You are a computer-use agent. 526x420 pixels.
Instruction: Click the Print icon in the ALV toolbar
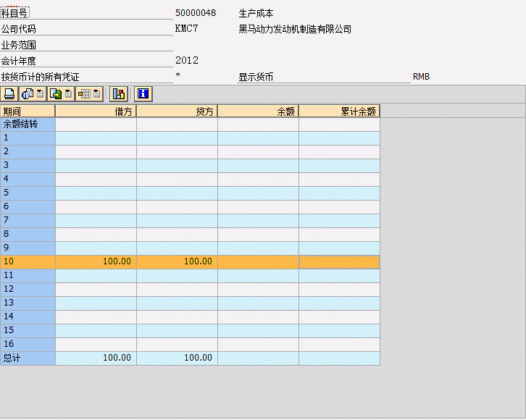(x=9, y=94)
